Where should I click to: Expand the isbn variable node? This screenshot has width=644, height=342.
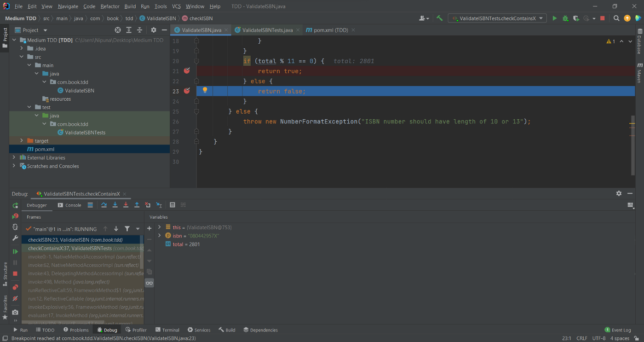[x=160, y=236]
